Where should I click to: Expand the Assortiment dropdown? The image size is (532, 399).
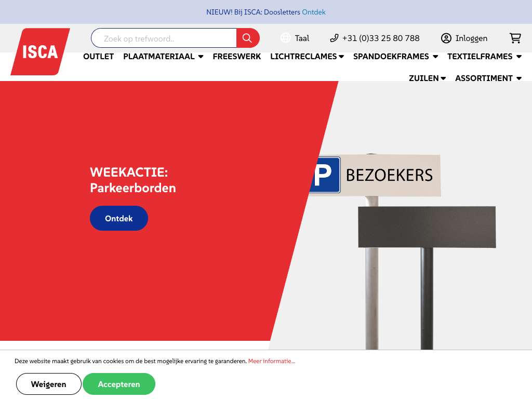coord(488,78)
